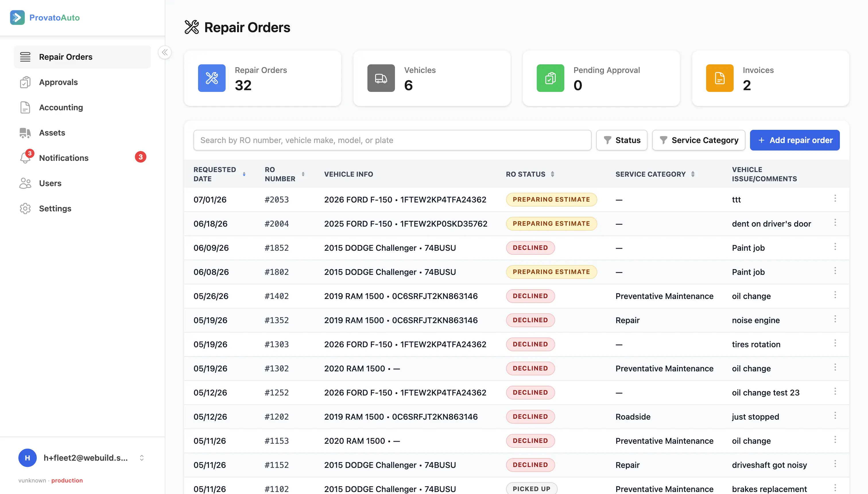Open the row actions menu for RO #1802

(835, 271)
